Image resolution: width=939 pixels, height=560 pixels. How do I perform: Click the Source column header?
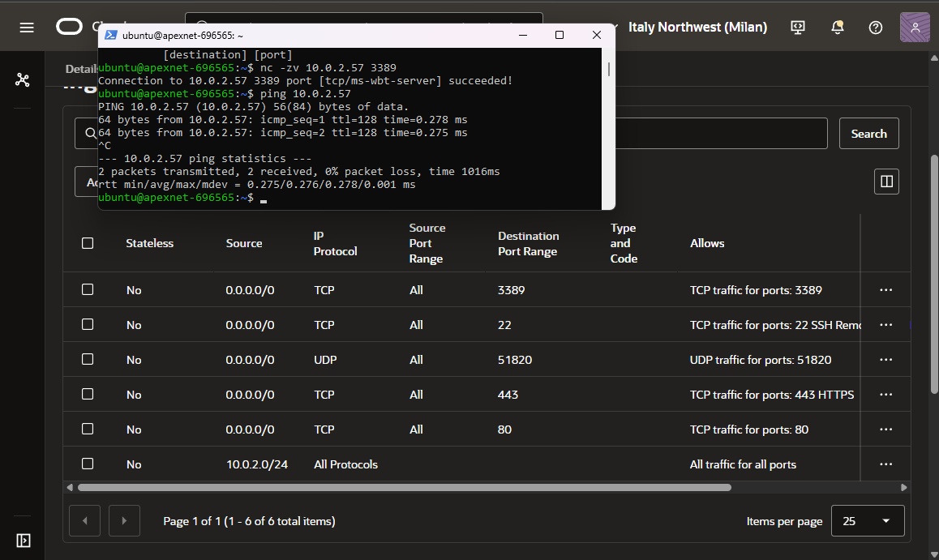(x=244, y=243)
